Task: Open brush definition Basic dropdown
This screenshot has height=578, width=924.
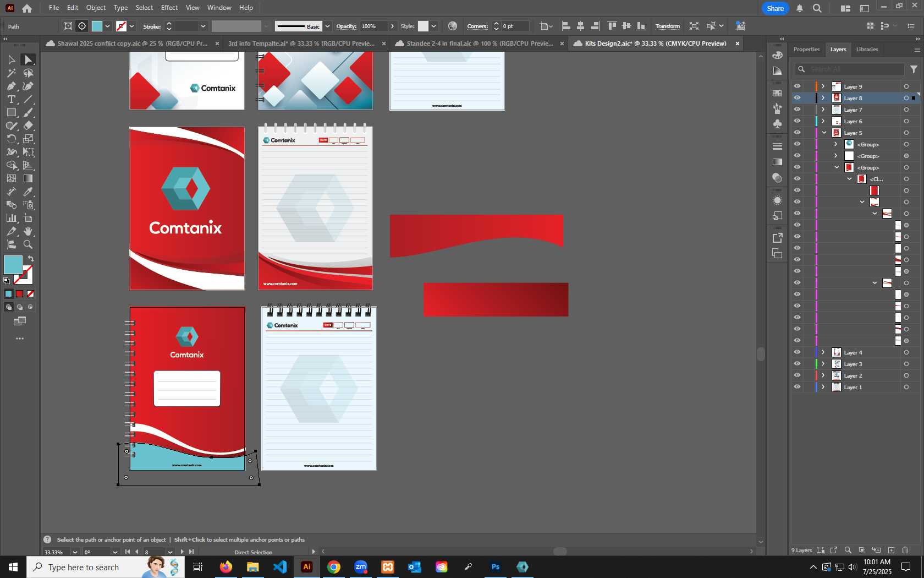Action: [x=327, y=26]
